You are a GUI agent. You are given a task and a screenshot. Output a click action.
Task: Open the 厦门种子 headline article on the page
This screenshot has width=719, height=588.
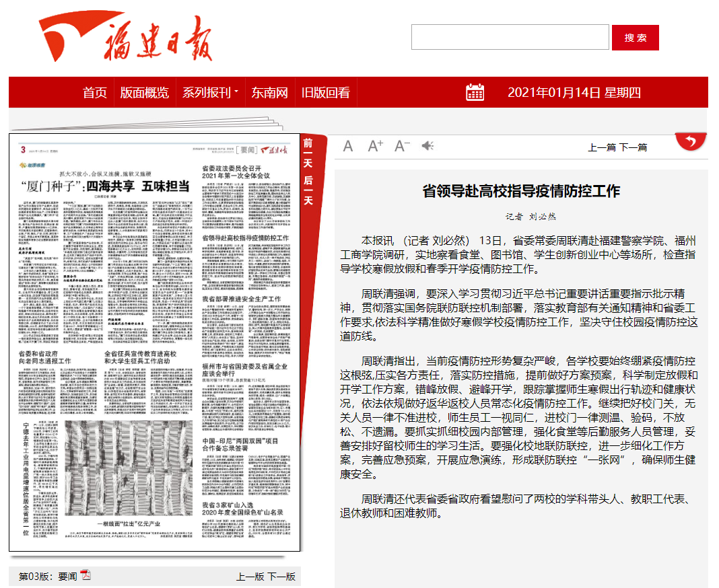tap(105, 186)
